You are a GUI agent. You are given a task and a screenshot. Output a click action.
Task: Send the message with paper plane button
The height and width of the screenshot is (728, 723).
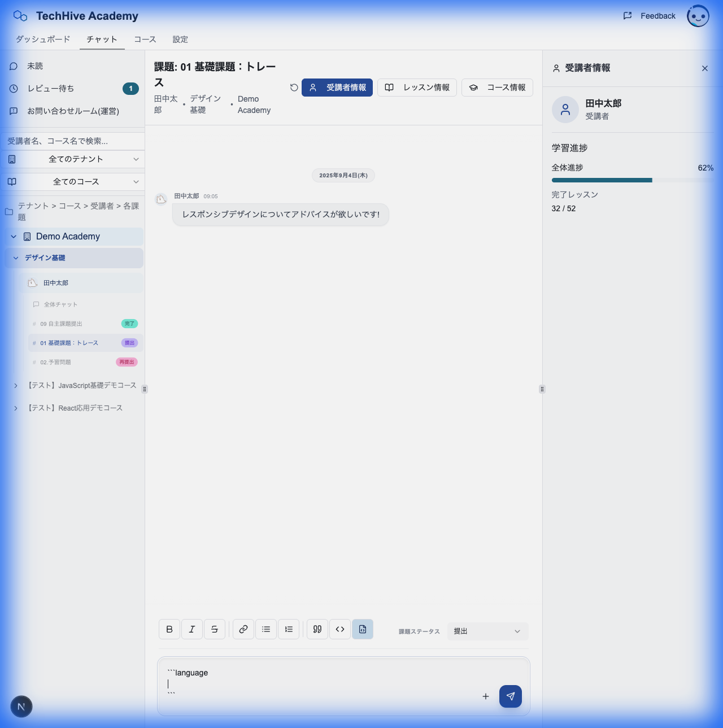pyautogui.click(x=511, y=696)
